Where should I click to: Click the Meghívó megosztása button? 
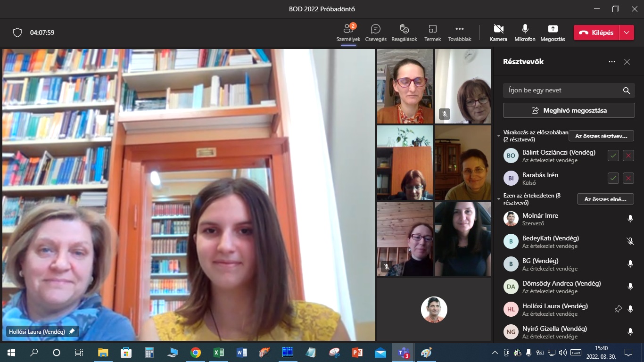(569, 111)
